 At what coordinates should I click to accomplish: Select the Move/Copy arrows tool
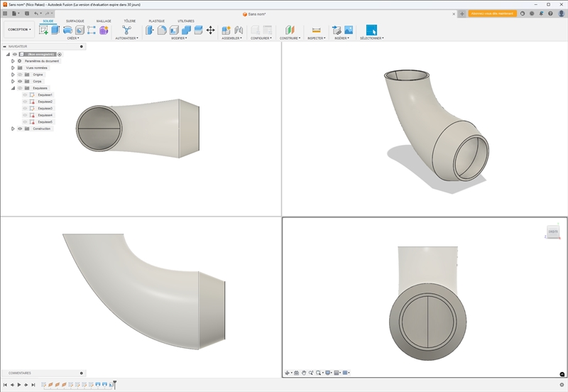click(x=210, y=30)
